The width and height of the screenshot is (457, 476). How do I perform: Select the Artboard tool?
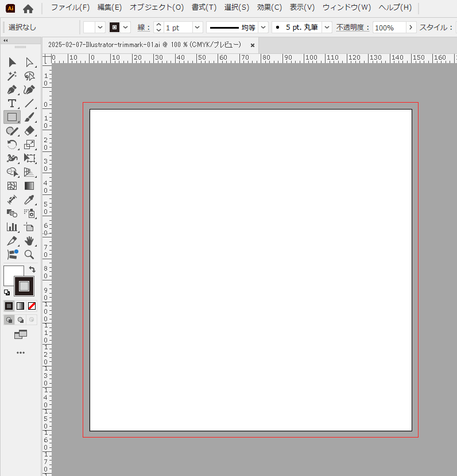pyautogui.click(x=29, y=227)
